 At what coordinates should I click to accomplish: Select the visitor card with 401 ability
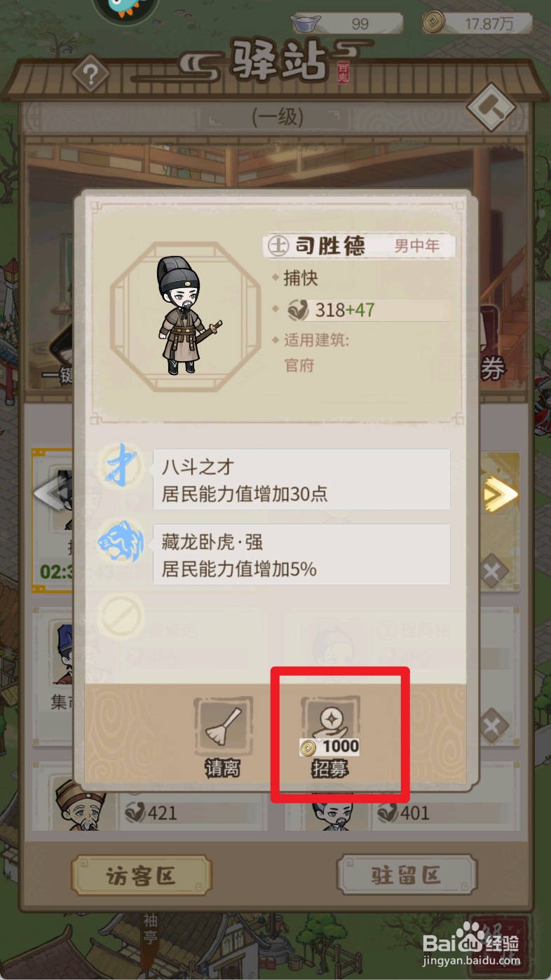[402, 798]
